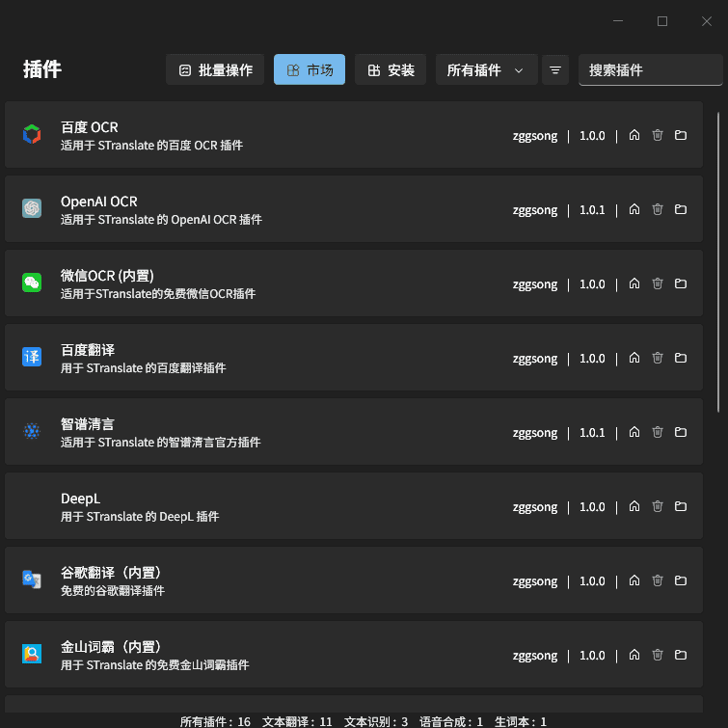The height and width of the screenshot is (728, 728).
Task: Open the 所有插件 filter dropdown
Action: point(487,69)
